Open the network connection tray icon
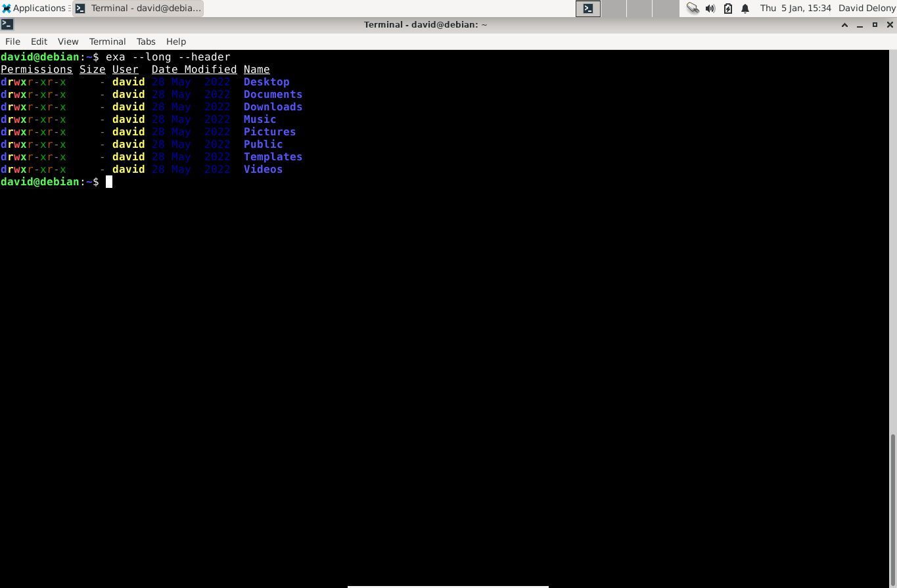The width and height of the screenshot is (897, 588). [x=693, y=9]
